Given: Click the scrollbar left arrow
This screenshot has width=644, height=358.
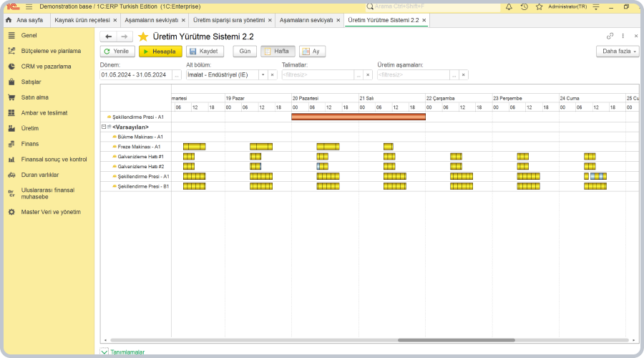Looking at the screenshot, I should coord(106,340).
